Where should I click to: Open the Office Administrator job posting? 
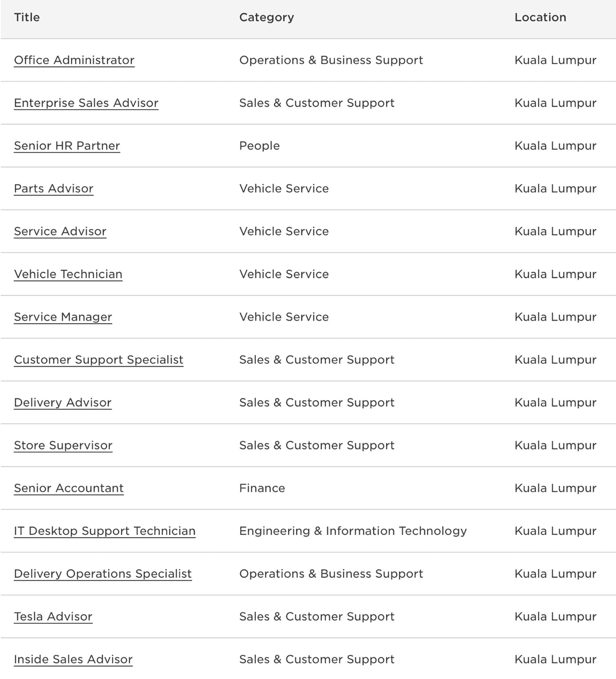click(74, 60)
